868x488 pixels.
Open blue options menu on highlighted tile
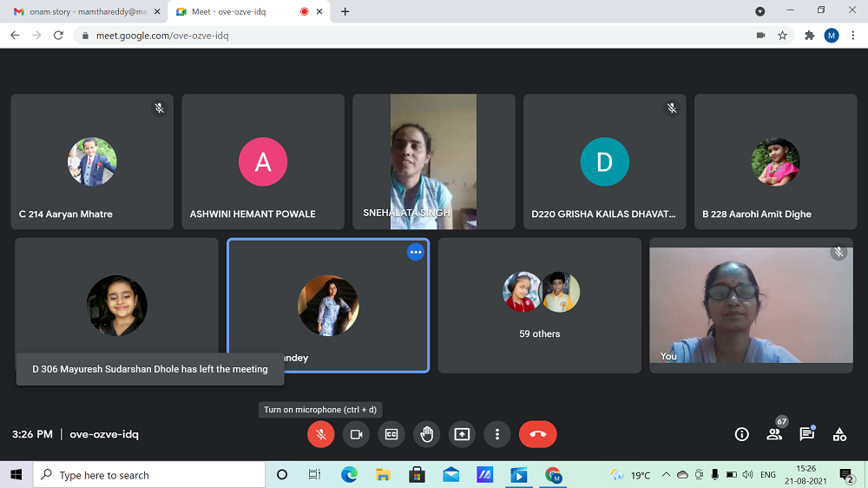click(416, 252)
